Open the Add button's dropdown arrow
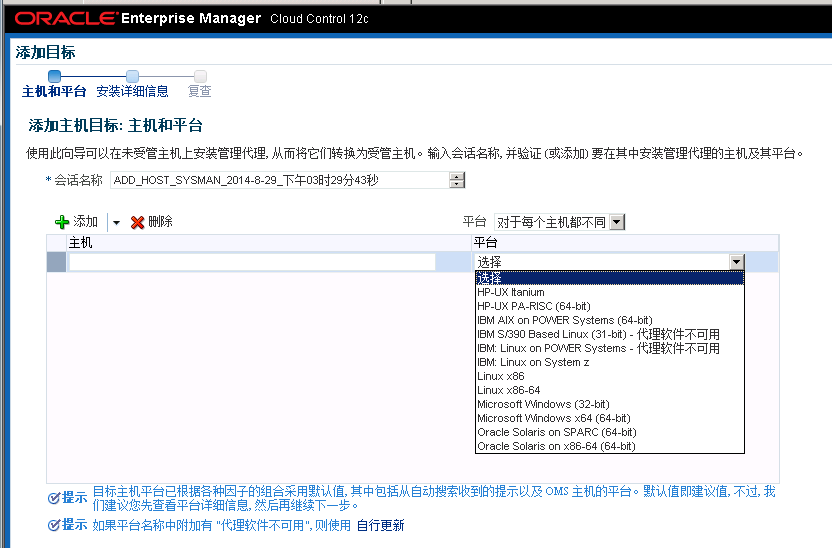The width and height of the screenshot is (832, 548). click(116, 222)
